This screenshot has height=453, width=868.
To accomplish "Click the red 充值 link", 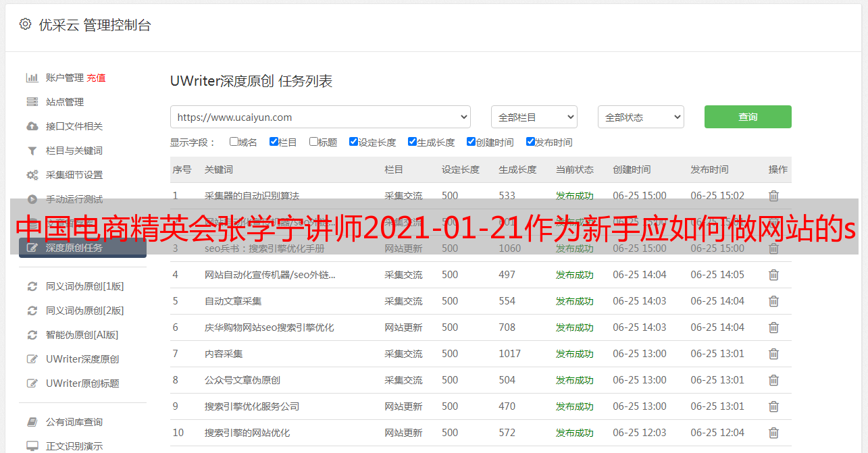I will pos(96,78).
